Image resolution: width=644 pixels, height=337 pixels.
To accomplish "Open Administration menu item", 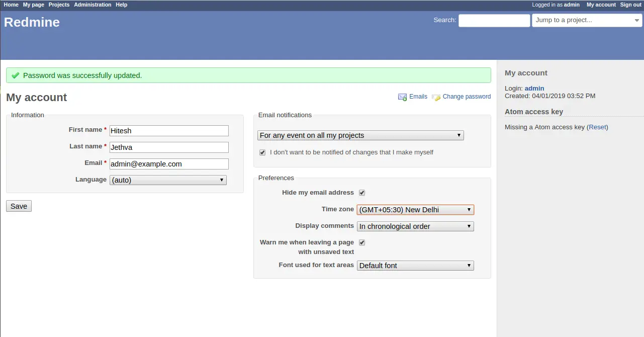I will (93, 5).
